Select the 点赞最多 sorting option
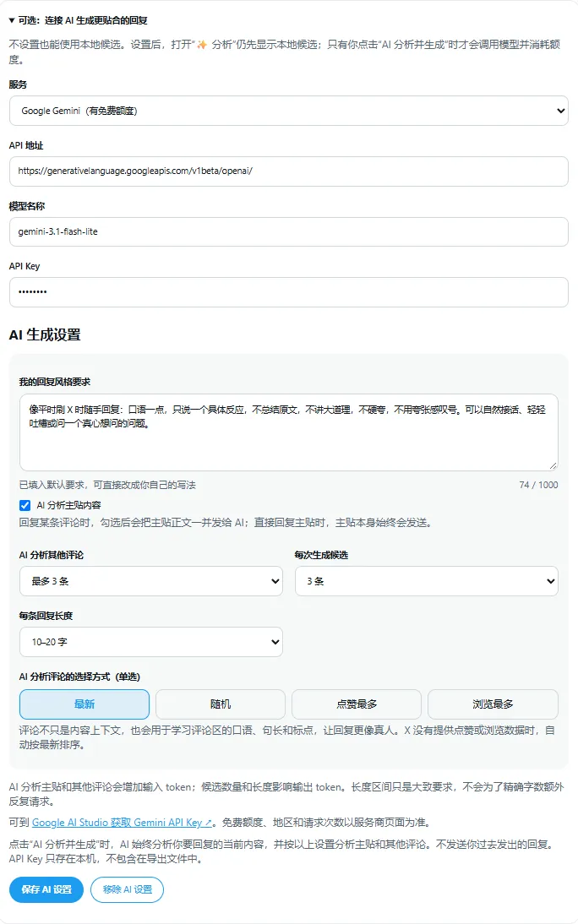 (x=357, y=704)
